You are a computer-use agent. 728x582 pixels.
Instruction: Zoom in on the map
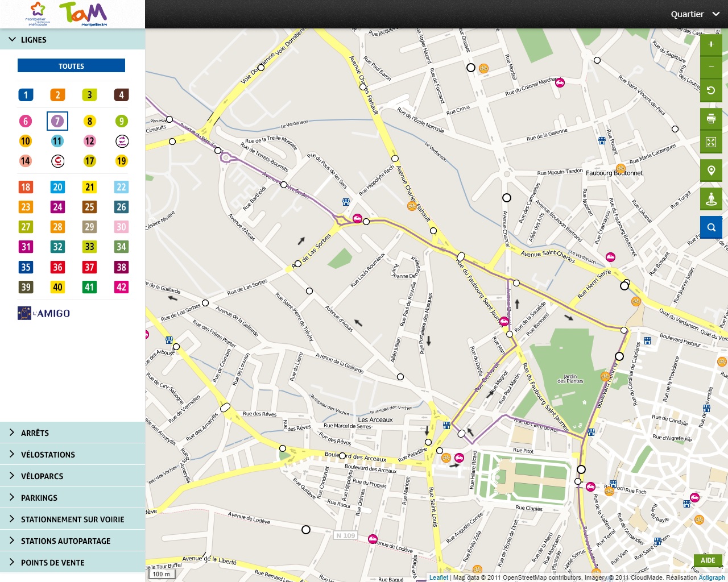[x=711, y=44]
